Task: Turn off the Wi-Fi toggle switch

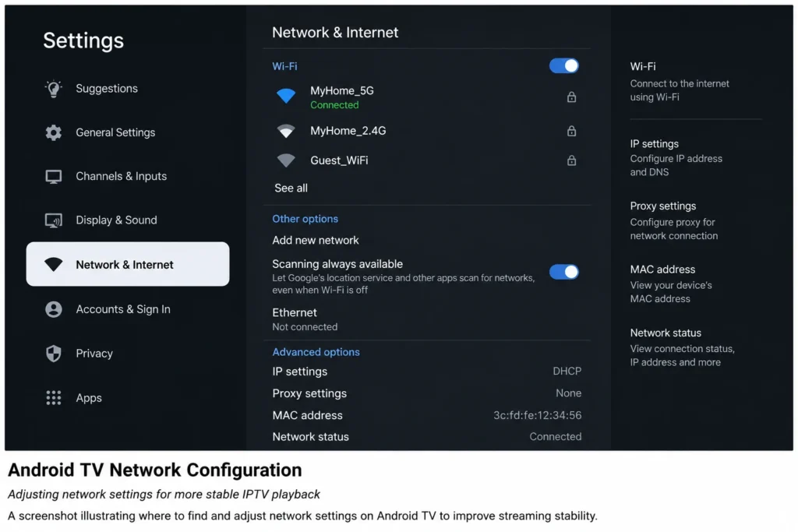Action: click(564, 66)
